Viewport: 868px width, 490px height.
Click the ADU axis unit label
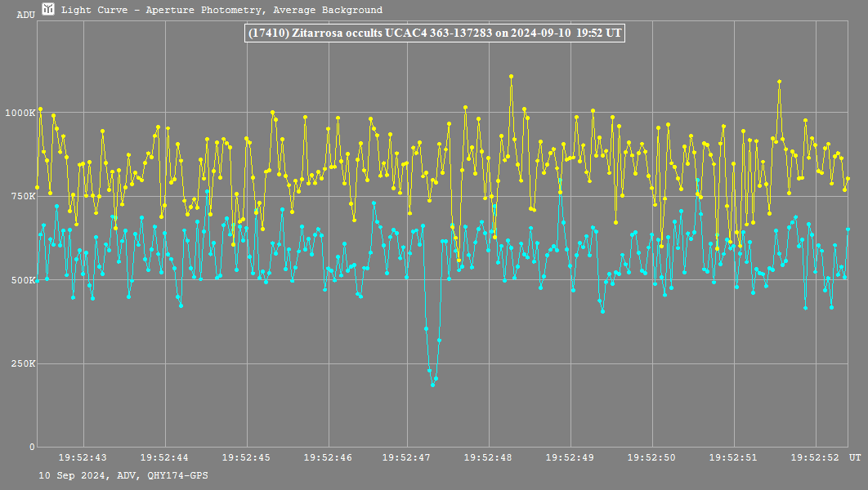click(25, 15)
